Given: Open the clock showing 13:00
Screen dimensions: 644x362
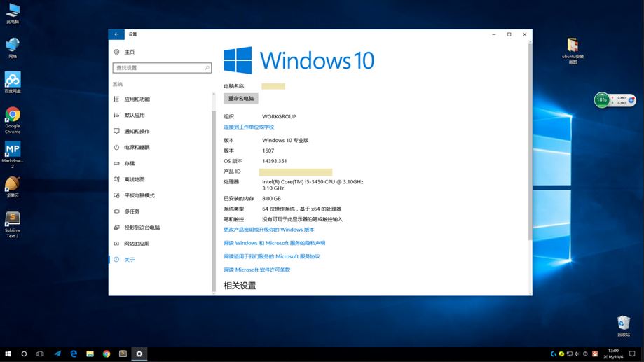Looking at the screenshot, I should coord(612,354).
